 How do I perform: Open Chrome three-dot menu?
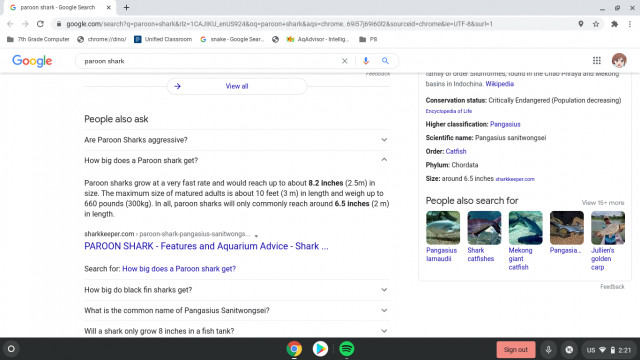pos(630,24)
